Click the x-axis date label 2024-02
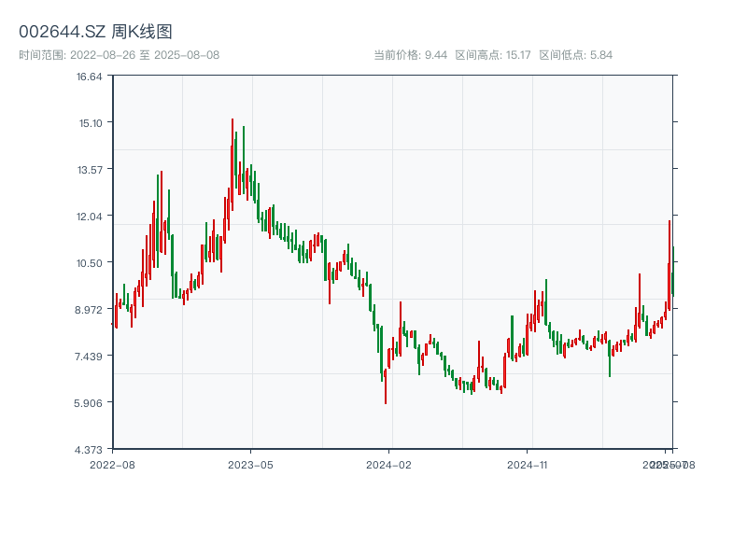 point(388,465)
